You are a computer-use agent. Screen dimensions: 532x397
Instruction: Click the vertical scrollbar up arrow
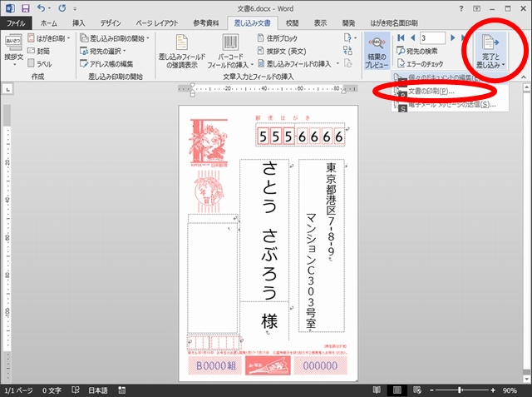click(x=526, y=88)
